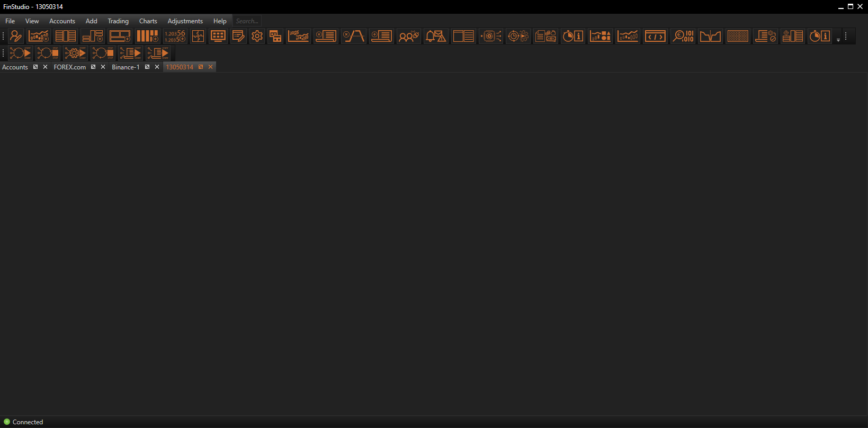Click the euro magnifier binary icon
The height and width of the screenshot is (428, 868).
(683, 36)
